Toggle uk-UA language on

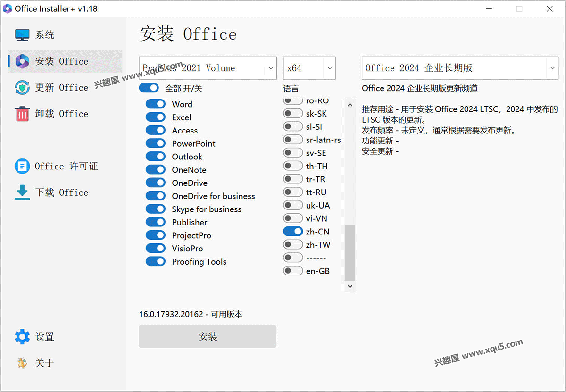point(293,206)
